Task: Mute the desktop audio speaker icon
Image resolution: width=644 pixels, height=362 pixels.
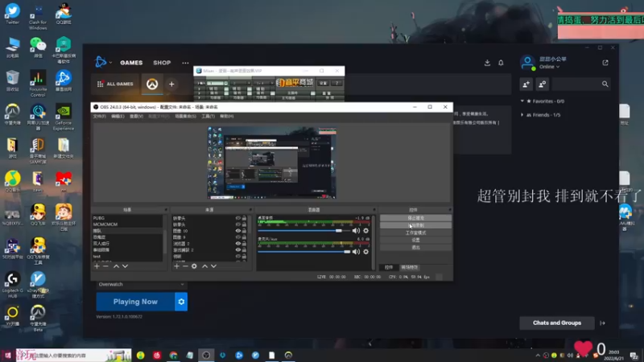Action: 356,231
